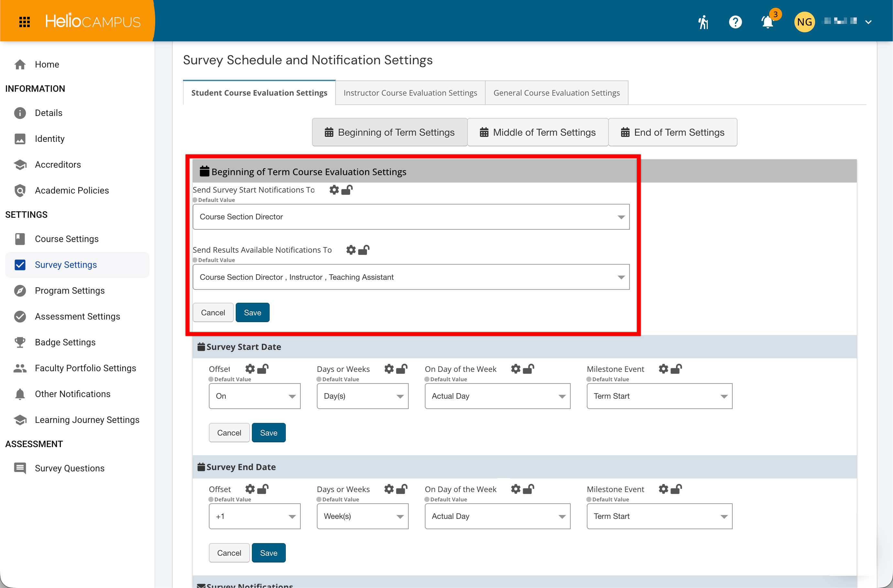Click the walkthrough guide person icon
This screenshot has width=893, height=588.
click(x=703, y=22)
